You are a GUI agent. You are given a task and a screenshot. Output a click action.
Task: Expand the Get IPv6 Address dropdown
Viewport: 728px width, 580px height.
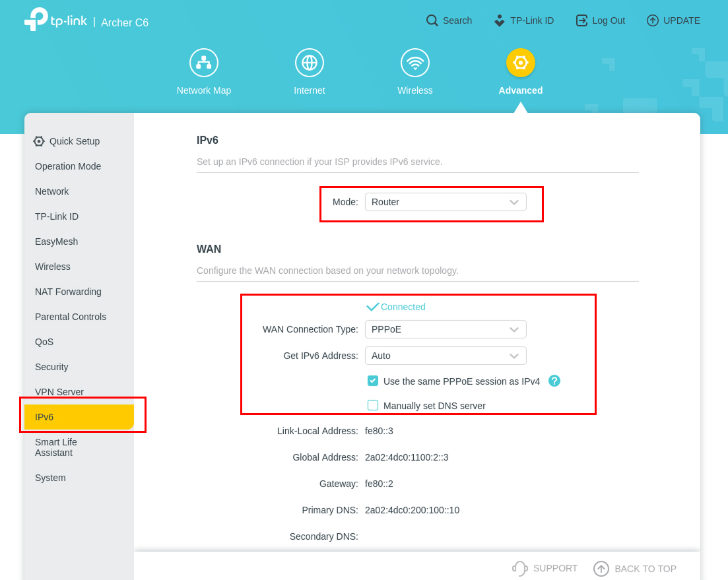(446, 356)
